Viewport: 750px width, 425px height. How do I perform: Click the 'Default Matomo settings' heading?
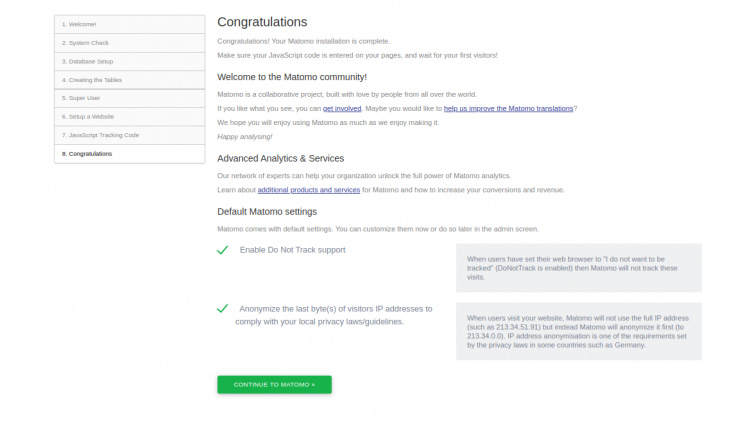267,211
